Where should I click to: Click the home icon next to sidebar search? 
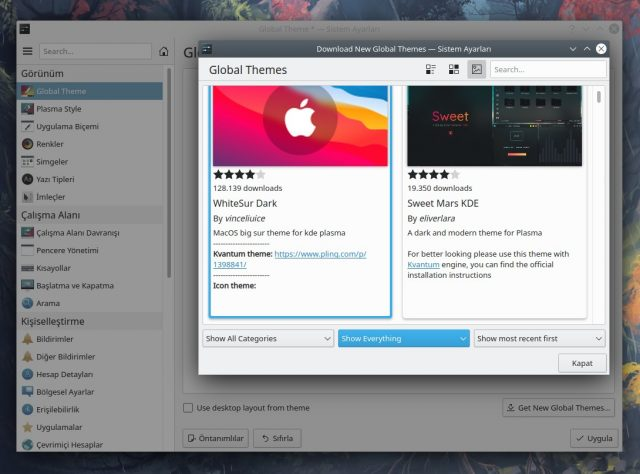164,51
